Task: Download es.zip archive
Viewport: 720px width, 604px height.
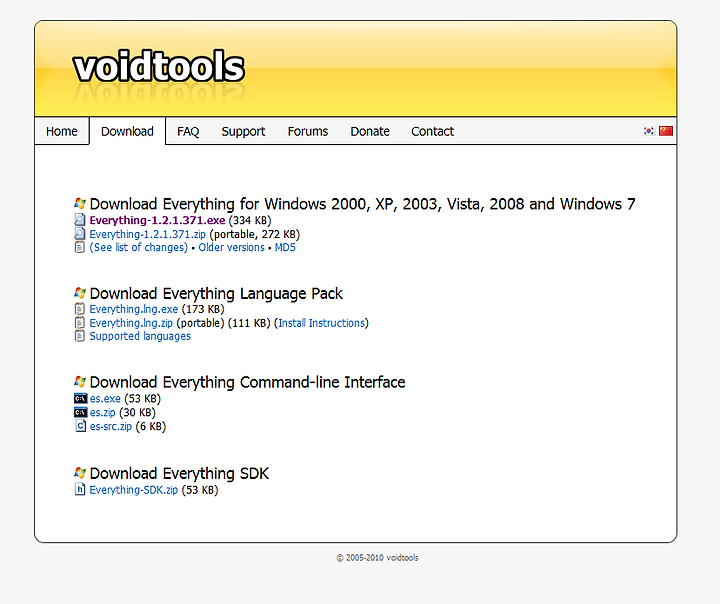Action: [102, 412]
